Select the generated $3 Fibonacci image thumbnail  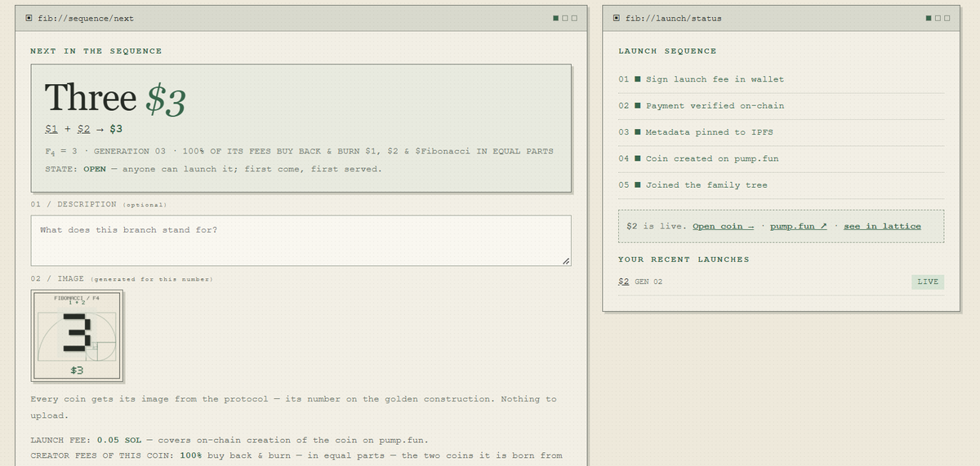tap(77, 336)
